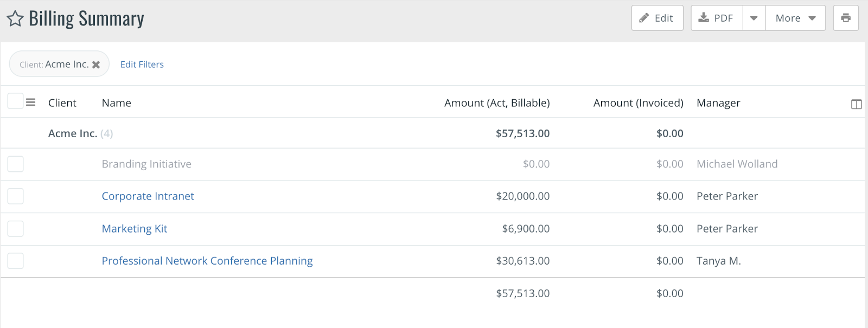This screenshot has height=328, width=868.
Task: Open the More dropdown menu
Action: pyautogui.click(x=795, y=18)
